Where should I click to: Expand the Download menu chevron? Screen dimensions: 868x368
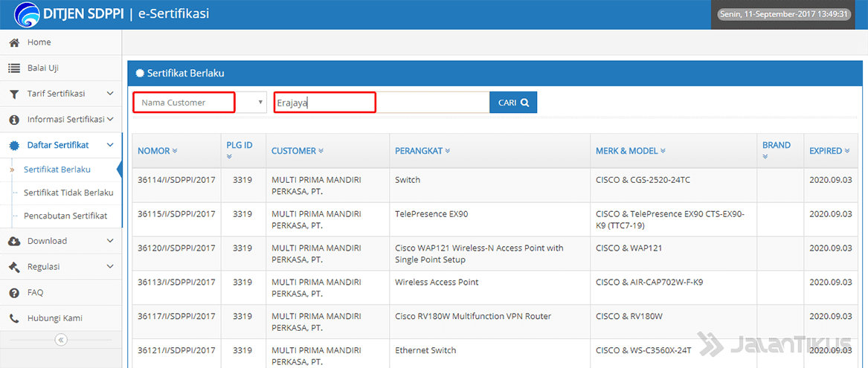pos(110,241)
